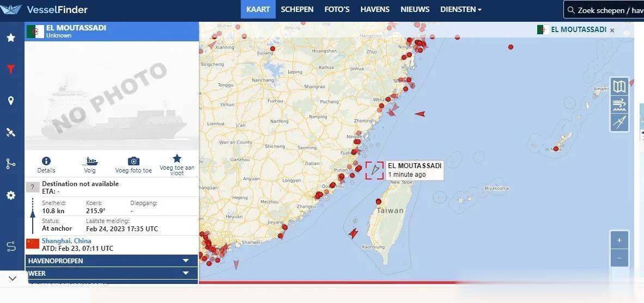This screenshot has height=303, width=644.
Task: Open the route planner icon in sidebar
Action: point(11,246)
